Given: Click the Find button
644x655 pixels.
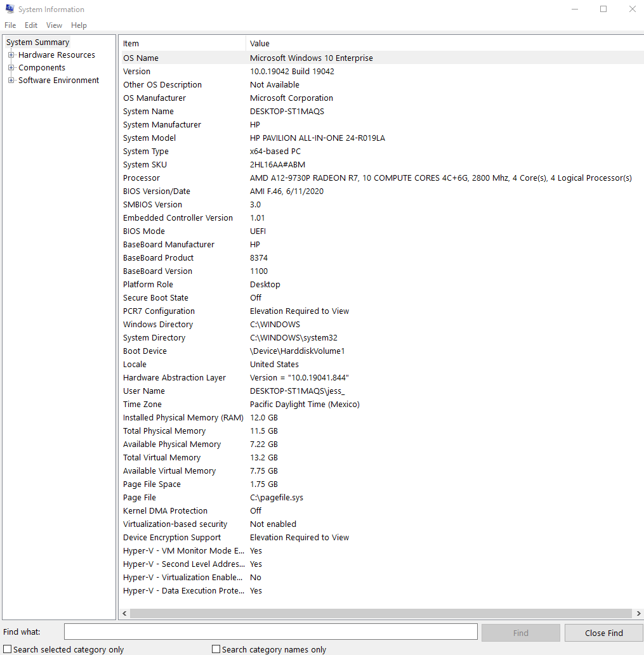Looking at the screenshot, I should coord(521,633).
